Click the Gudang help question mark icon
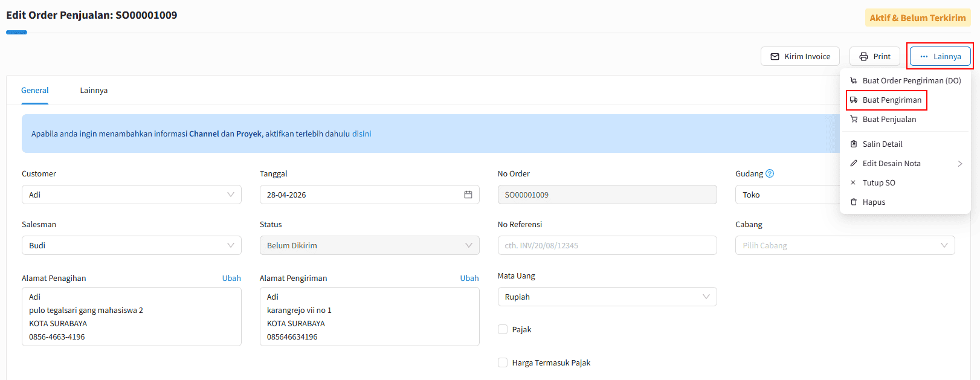This screenshot has height=380, width=980. 770,173
